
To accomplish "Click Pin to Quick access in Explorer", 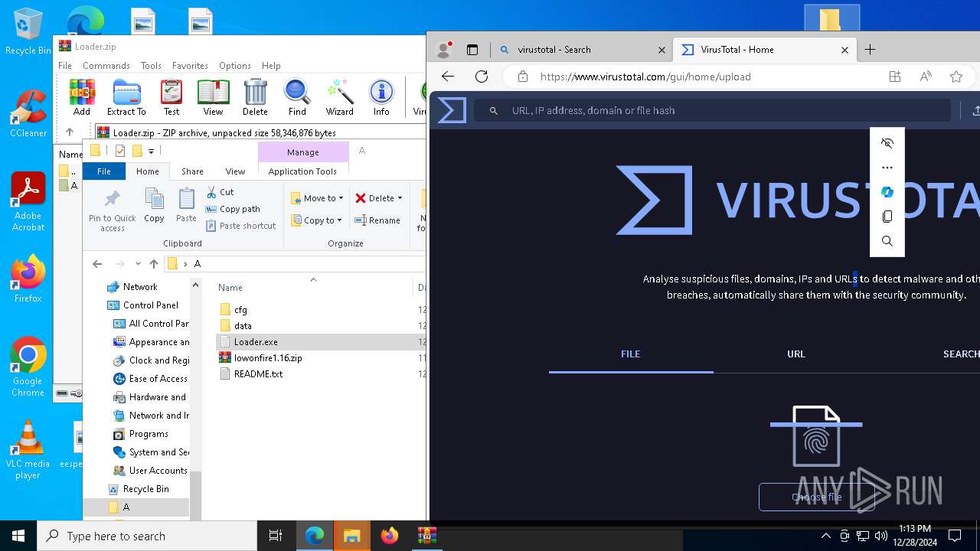I will 112,210.
